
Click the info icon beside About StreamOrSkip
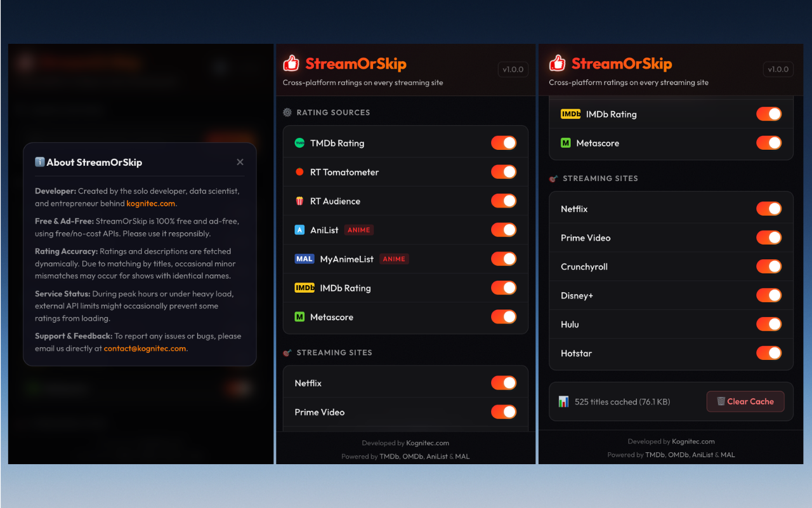click(x=39, y=162)
